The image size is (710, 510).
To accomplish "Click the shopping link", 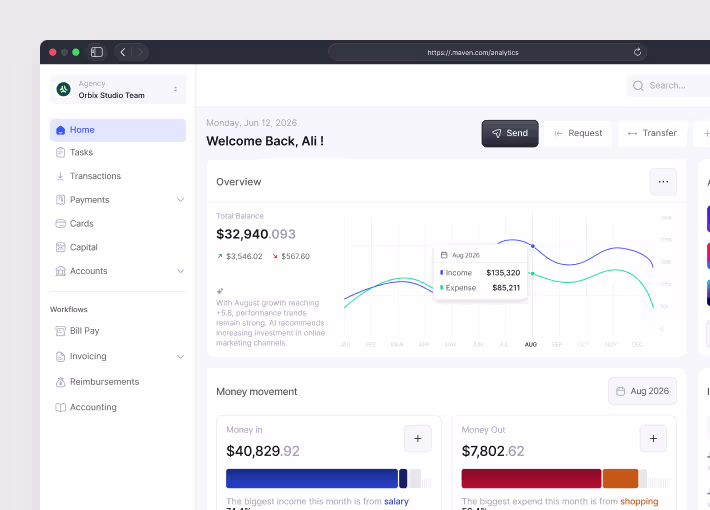I will (x=639, y=501).
